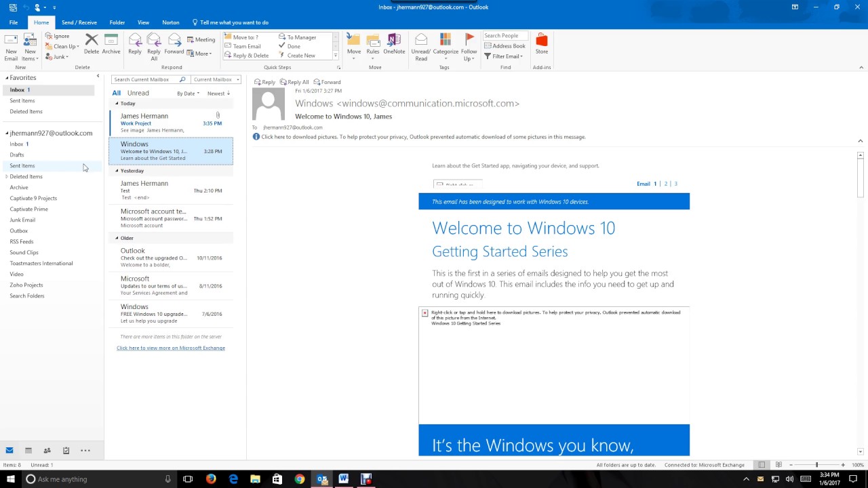This screenshot has width=868, height=488.
Task: Switch to the Folder tab
Action: tap(117, 22)
